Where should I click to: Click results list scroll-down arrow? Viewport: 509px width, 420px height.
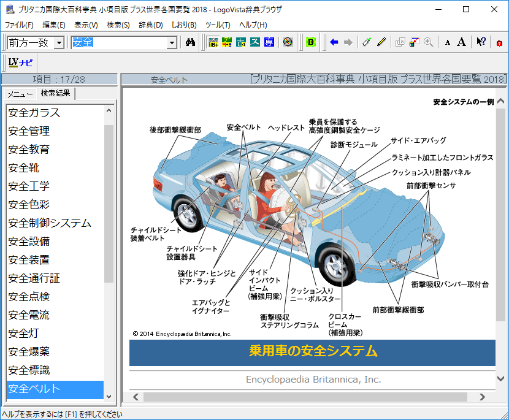[109, 396]
